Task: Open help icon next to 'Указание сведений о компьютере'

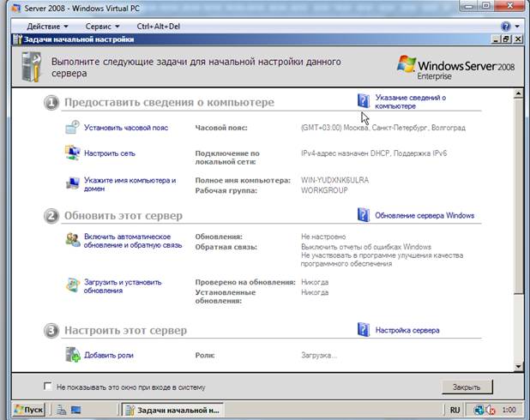Action: point(364,100)
